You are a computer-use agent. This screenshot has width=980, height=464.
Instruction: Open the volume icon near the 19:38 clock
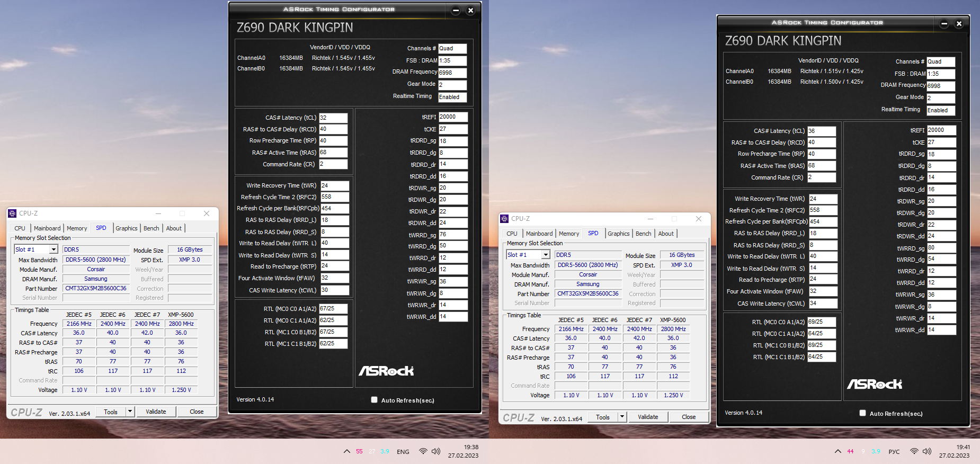[x=436, y=451]
